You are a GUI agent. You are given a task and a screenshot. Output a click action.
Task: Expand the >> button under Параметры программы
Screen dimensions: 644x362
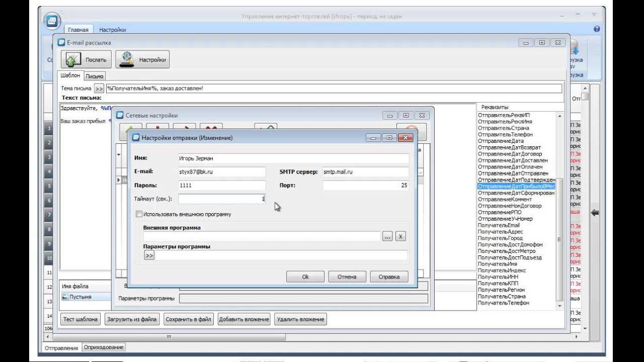point(149,255)
